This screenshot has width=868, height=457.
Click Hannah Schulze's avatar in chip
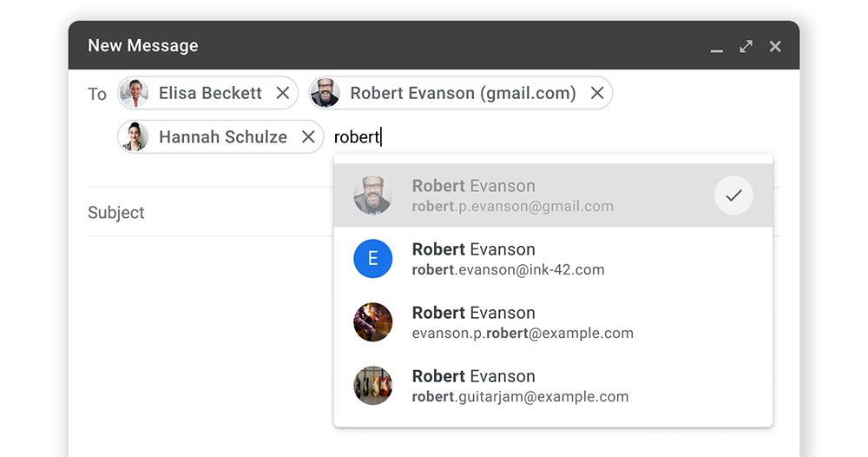(134, 136)
